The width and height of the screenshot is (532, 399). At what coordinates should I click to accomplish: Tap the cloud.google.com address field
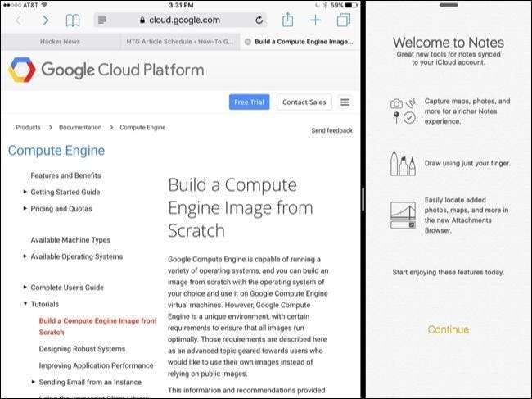click(179, 20)
